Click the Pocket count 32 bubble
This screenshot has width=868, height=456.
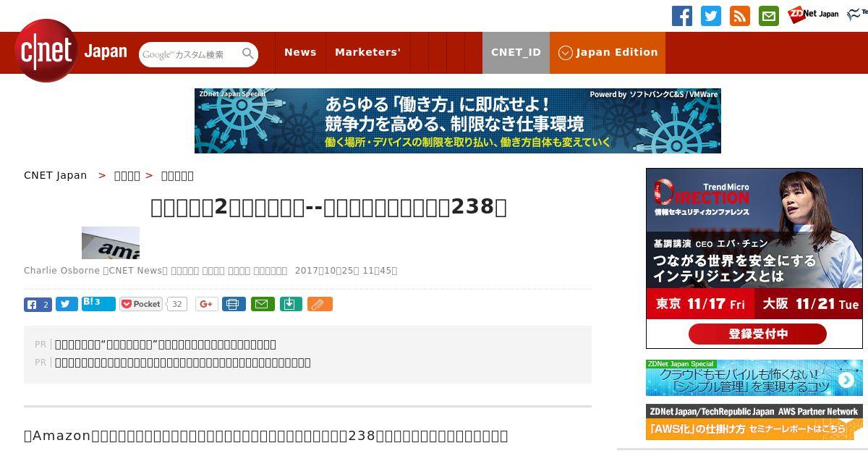tap(176, 304)
